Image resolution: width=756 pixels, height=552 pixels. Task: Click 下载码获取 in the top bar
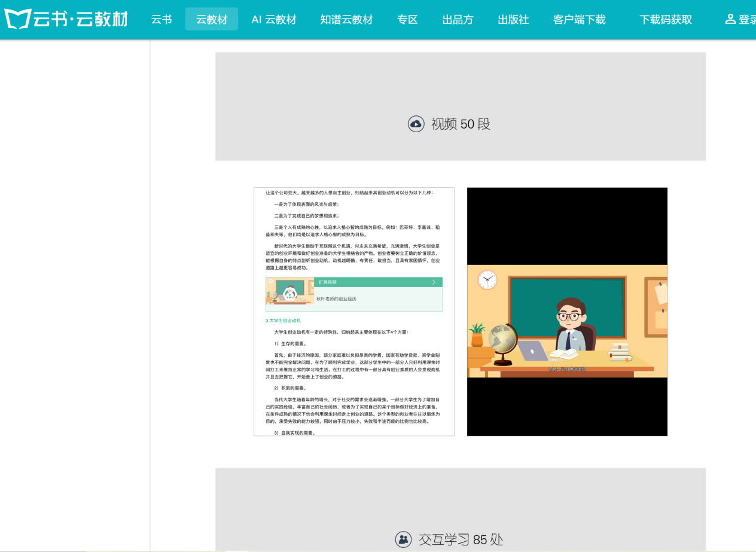pos(665,20)
